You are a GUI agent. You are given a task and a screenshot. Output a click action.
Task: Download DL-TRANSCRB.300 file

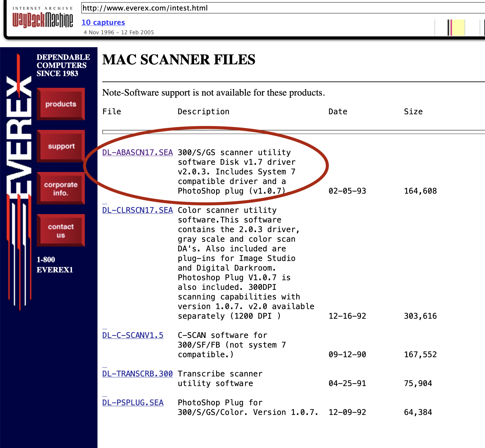coord(137,374)
